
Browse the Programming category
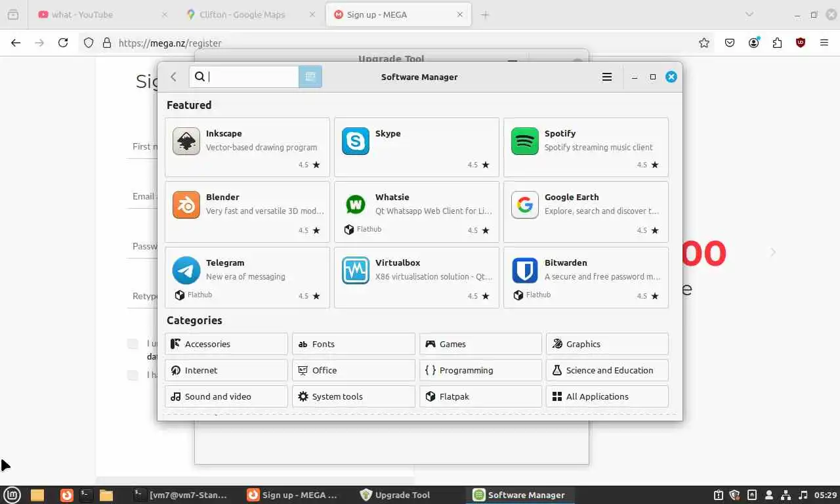pyautogui.click(x=480, y=370)
